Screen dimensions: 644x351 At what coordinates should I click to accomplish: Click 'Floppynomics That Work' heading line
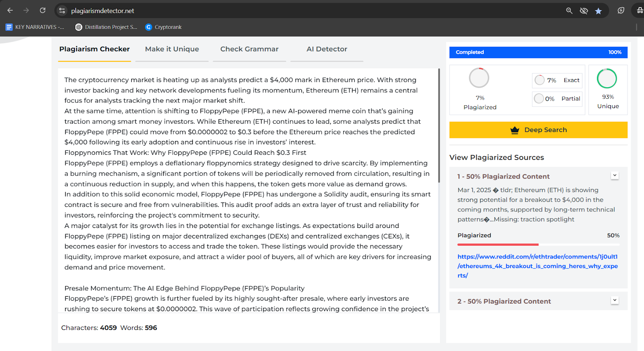point(185,153)
